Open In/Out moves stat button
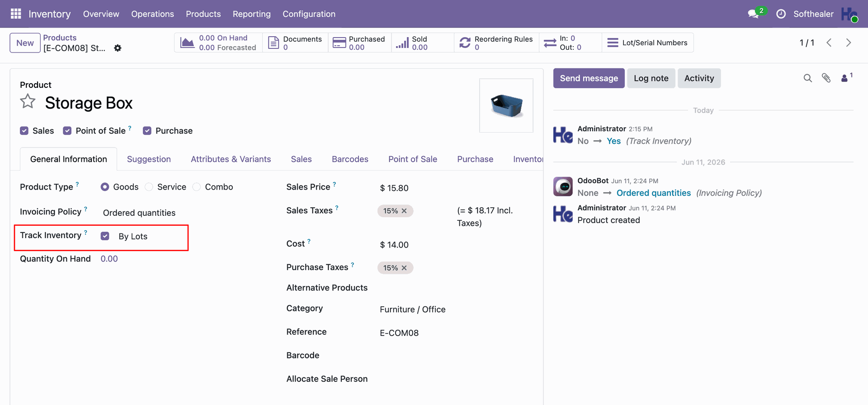 (570, 43)
